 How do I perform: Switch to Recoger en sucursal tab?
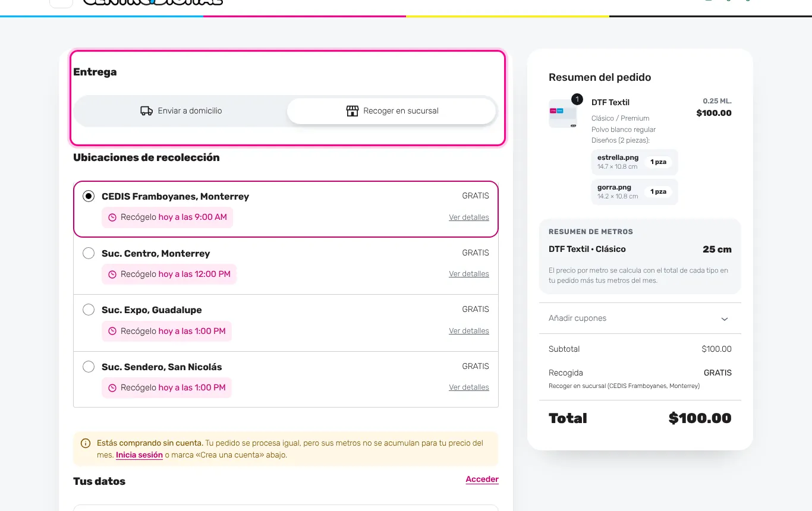pyautogui.click(x=392, y=111)
